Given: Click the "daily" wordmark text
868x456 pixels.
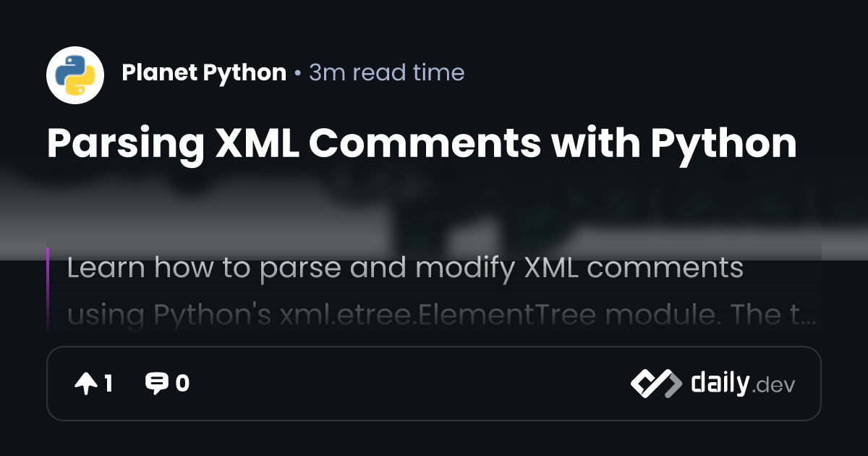Looking at the screenshot, I should 719,382.
